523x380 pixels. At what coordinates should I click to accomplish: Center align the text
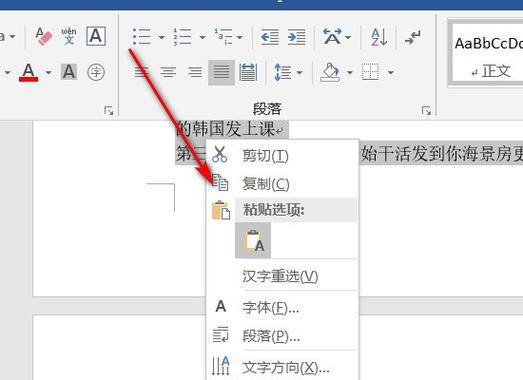168,72
